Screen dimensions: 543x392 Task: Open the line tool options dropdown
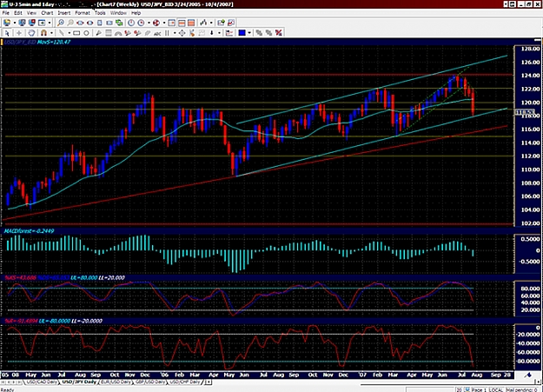[x=70, y=33]
